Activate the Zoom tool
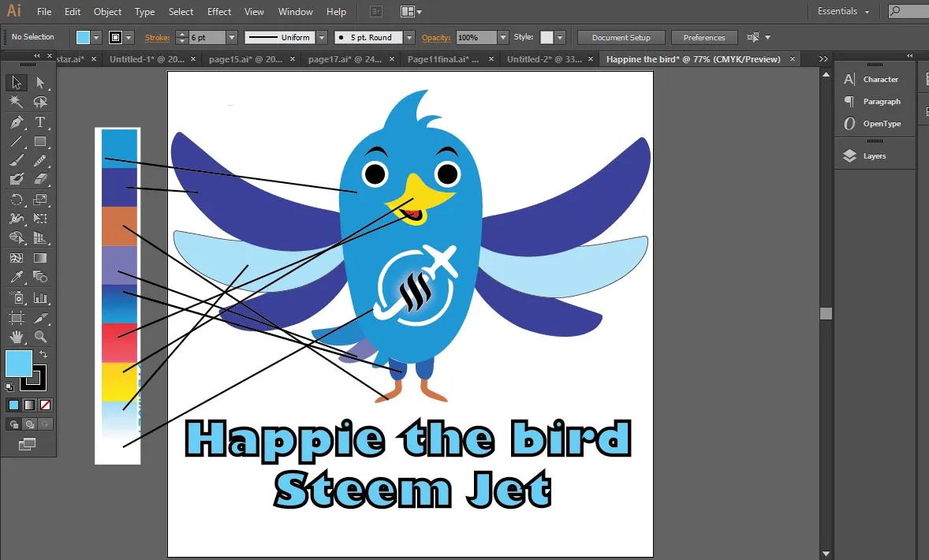 point(40,338)
